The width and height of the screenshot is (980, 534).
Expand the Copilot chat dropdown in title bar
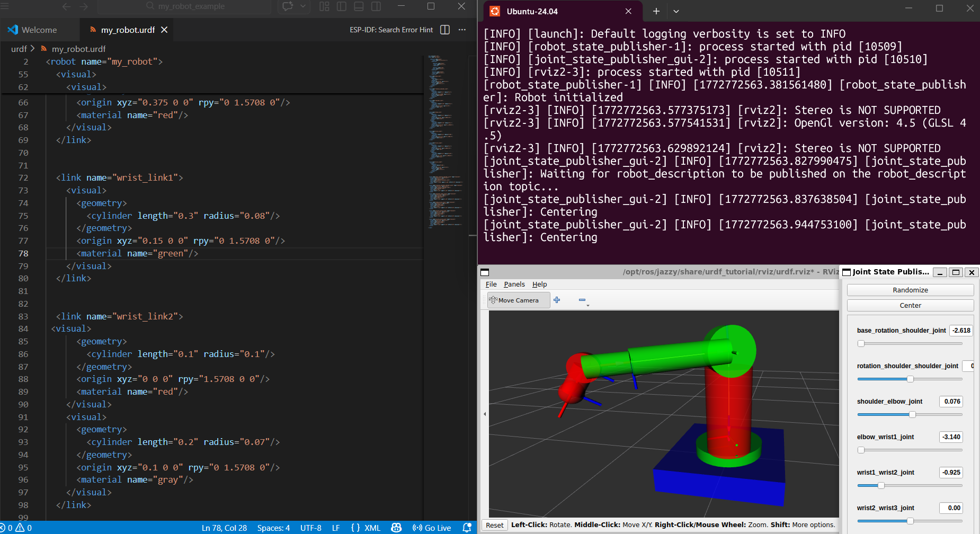(x=303, y=6)
